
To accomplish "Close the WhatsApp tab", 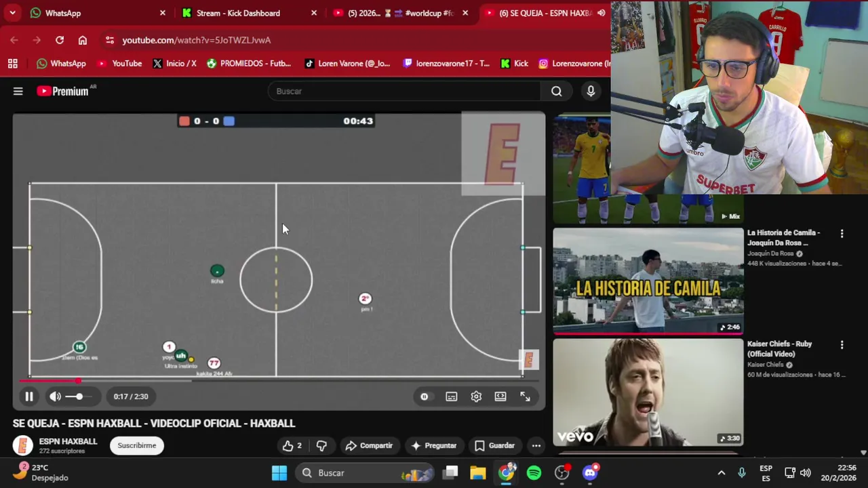I will 163,13.
